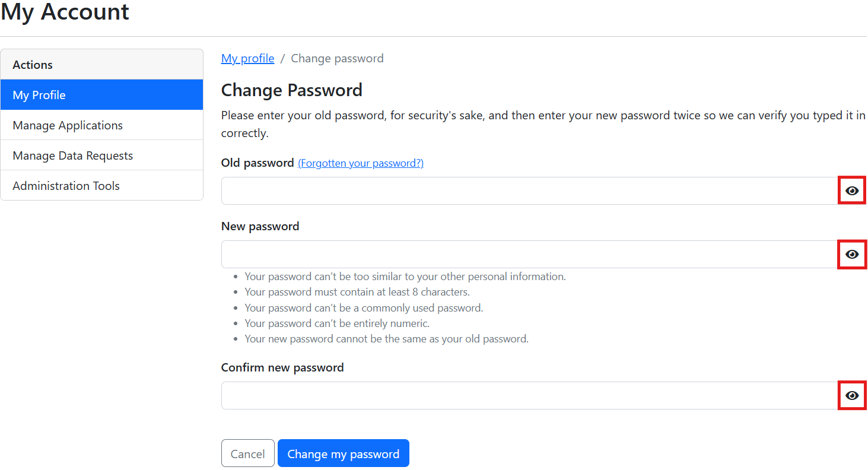Viewport: 868px width, 470px height.
Task: Click the Confirm new password label
Action: tap(282, 367)
